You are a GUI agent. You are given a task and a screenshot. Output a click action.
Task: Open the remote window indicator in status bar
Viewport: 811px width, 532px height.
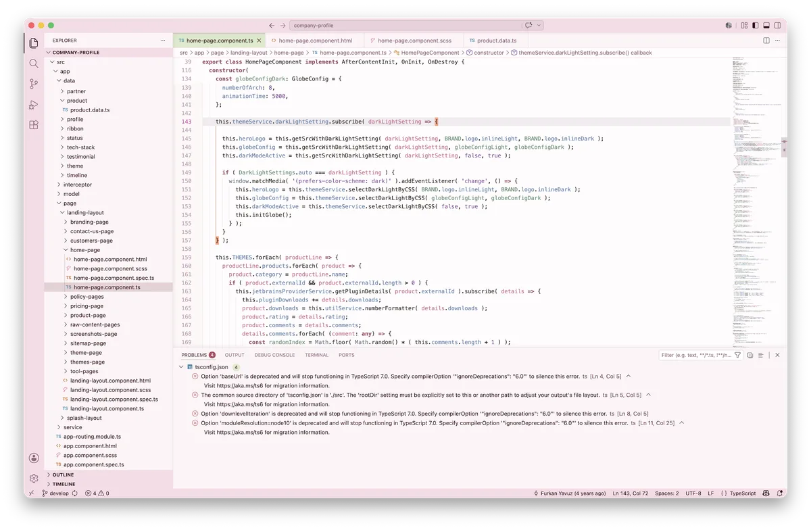pos(32,493)
